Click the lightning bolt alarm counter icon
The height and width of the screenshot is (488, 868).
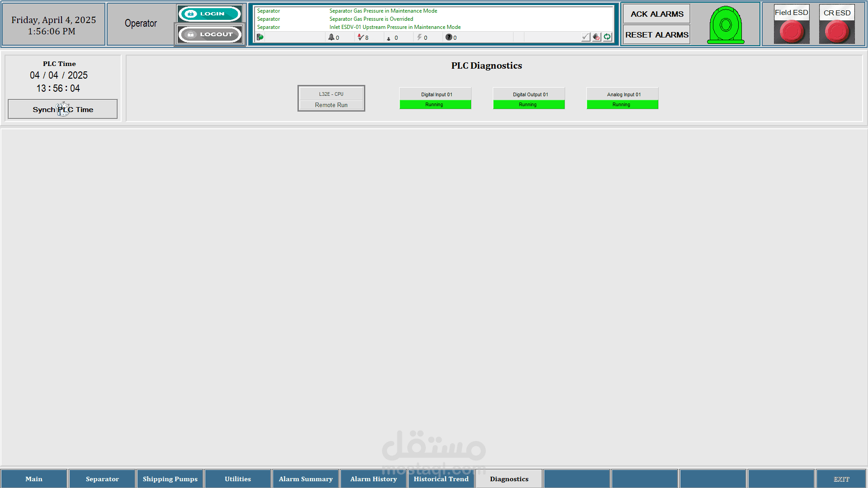[419, 37]
